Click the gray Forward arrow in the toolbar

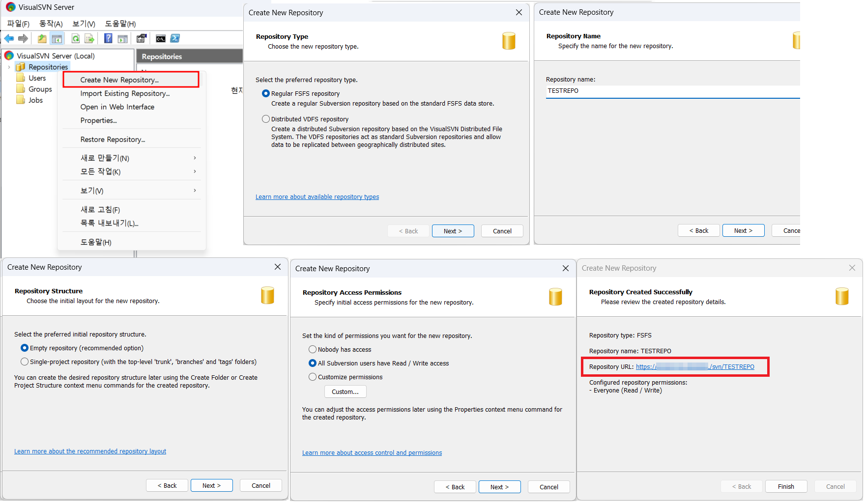(x=23, y=38)
